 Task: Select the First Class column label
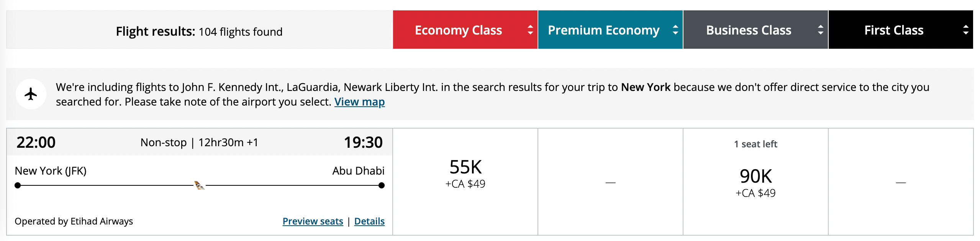coord(894,30)
